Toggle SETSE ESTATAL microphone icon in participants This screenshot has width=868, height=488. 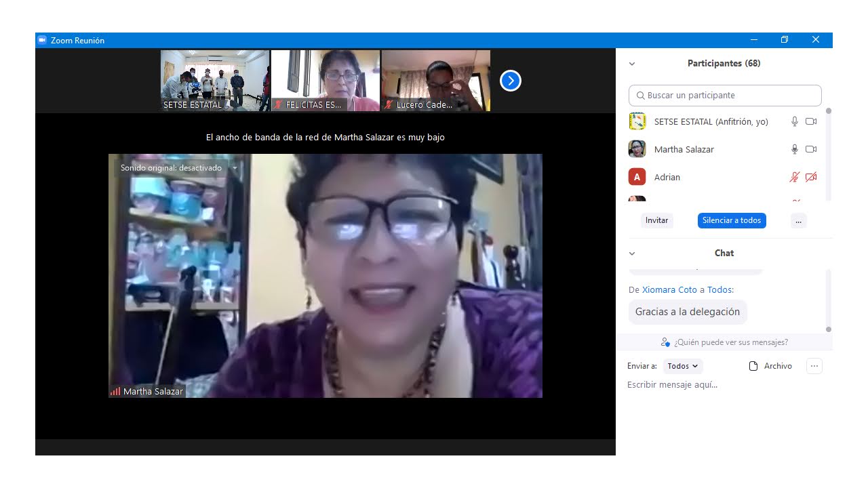tap(795, 121)
